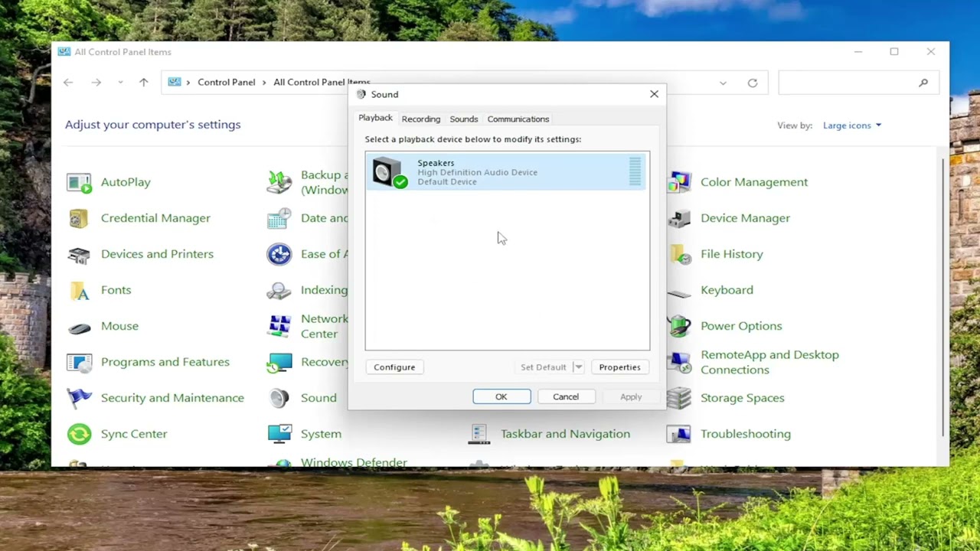Click Cancel in the Sound dialog
980x551 pixels.
tap(566, 396)
